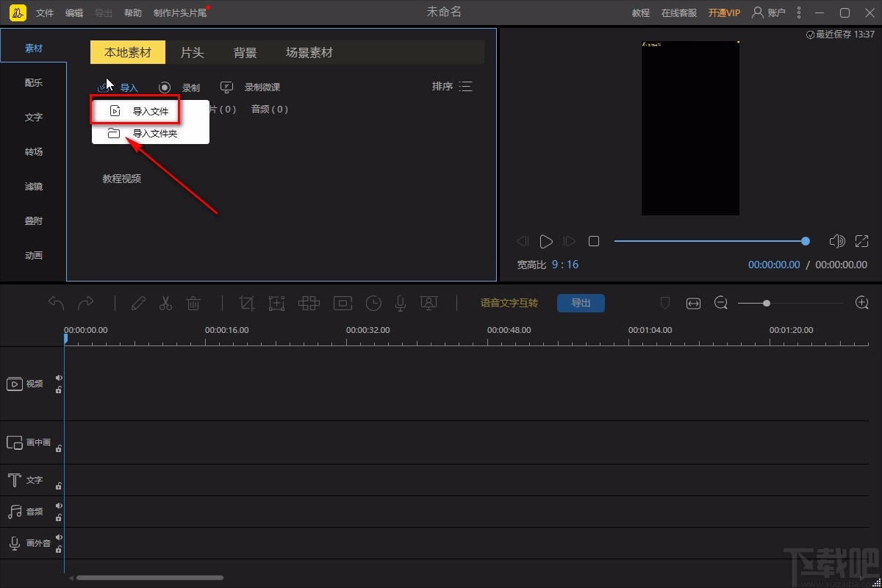Viewport: 882px width, 588px height.
Task: Change the 9 : 16 aspect ratio
Action: pos(565,265)
